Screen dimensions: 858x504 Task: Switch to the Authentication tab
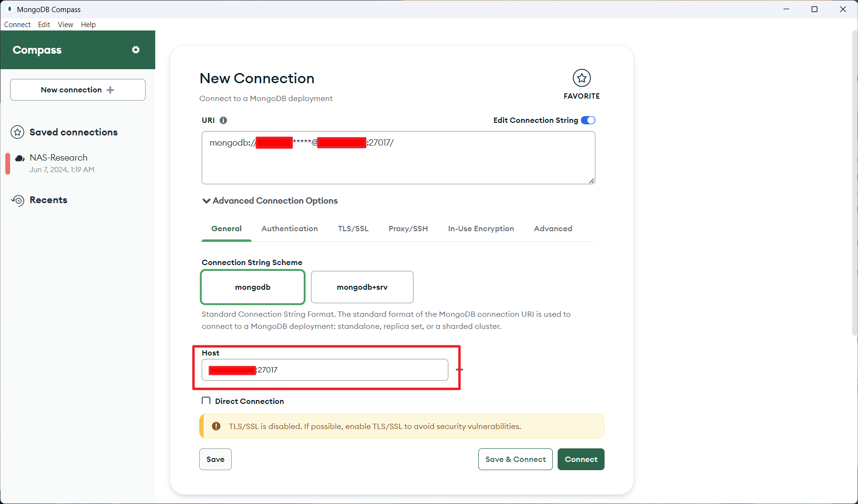290,229
